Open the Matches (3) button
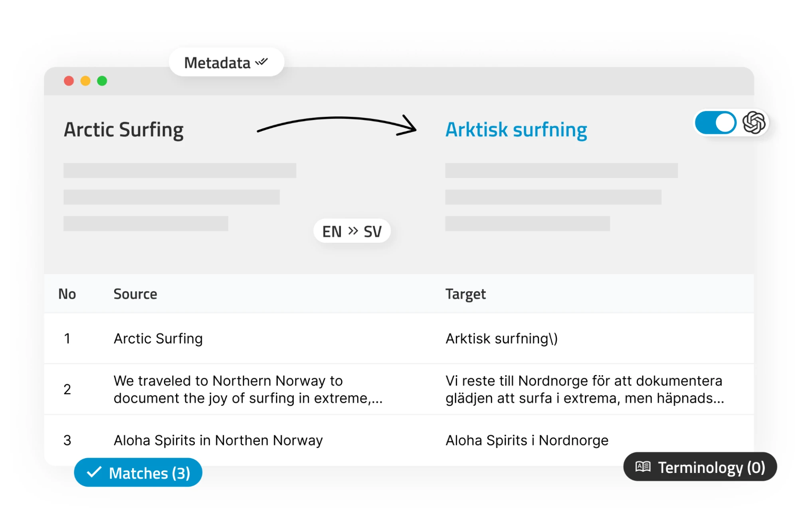This screenshot has width=798, height=532. [138, 473]
